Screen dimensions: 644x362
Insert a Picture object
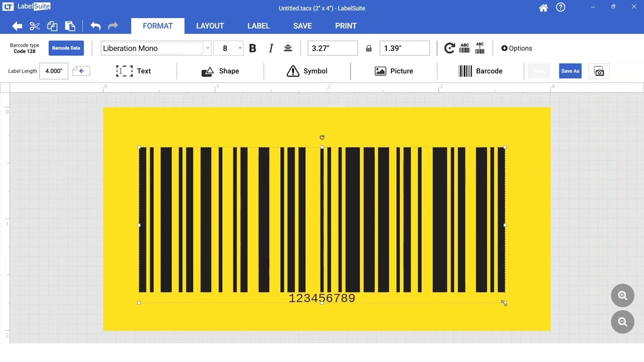point(394,71)
